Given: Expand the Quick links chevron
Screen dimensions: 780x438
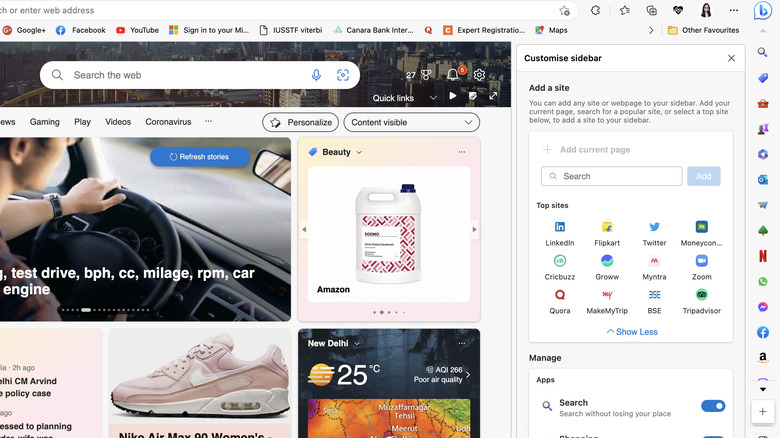Looking at the screenshot, I should click(x=433, y=98).
